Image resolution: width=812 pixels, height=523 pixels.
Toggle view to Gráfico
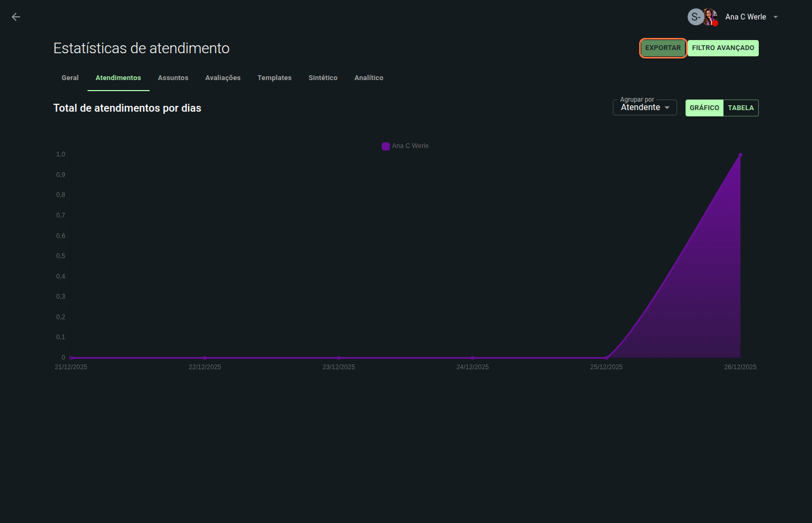(704, 108)
